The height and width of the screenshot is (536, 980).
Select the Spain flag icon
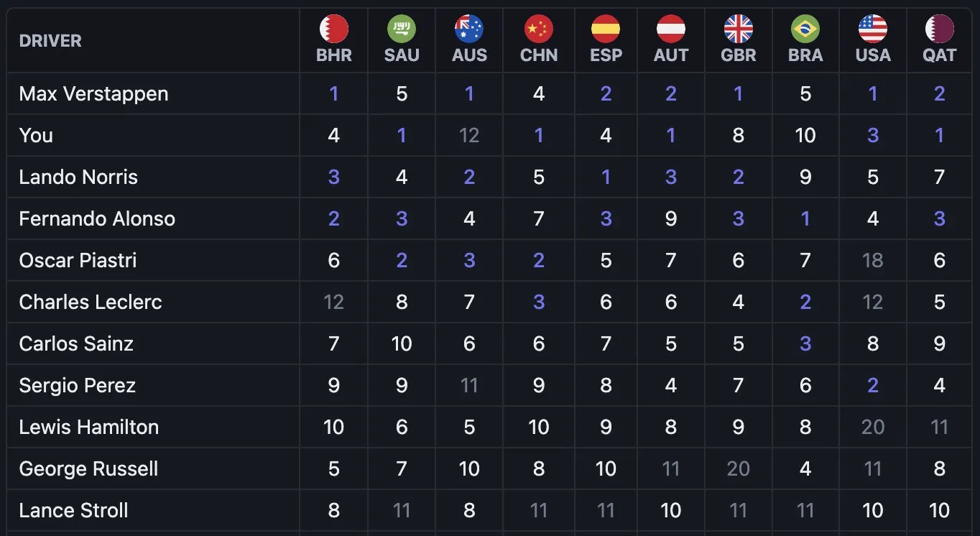pos(606,29)
